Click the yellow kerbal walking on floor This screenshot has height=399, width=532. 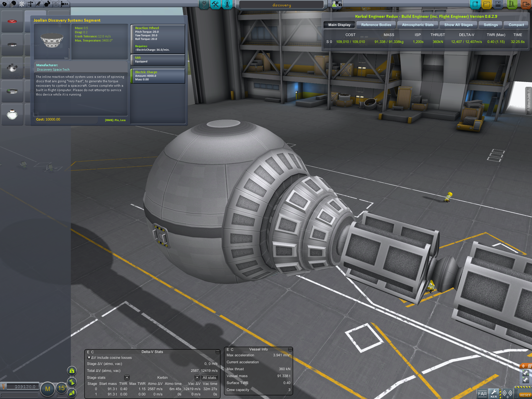point(448,197)
